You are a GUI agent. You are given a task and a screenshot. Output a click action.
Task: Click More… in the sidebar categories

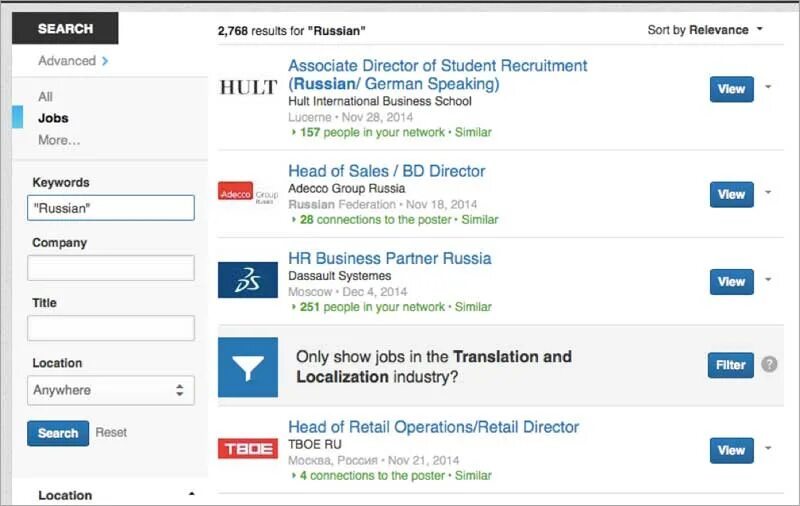click(59, 140)
